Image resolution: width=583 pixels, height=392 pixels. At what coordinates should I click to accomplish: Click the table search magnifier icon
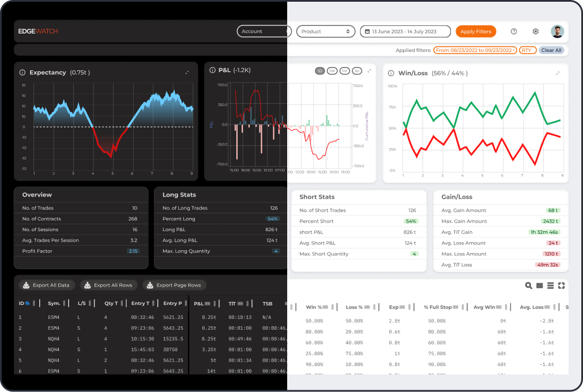[x=528, y=285]
